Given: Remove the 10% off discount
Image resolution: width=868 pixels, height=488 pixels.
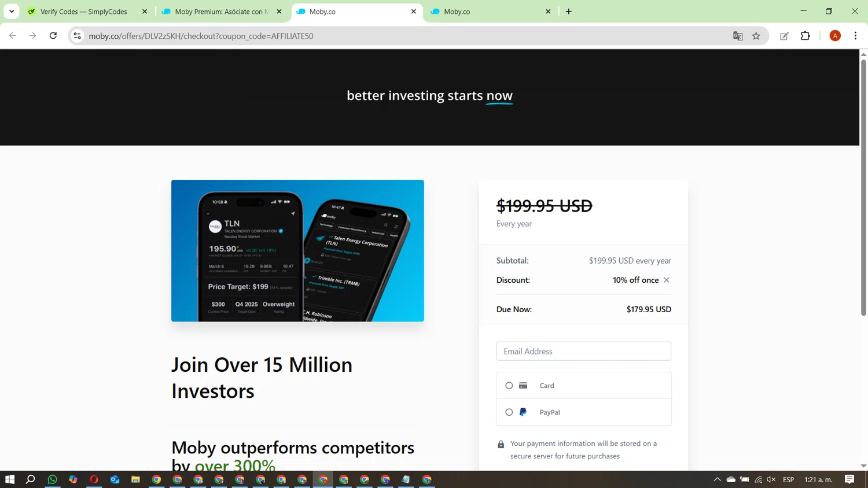Looking at the screenshot, I should [667, 280].
